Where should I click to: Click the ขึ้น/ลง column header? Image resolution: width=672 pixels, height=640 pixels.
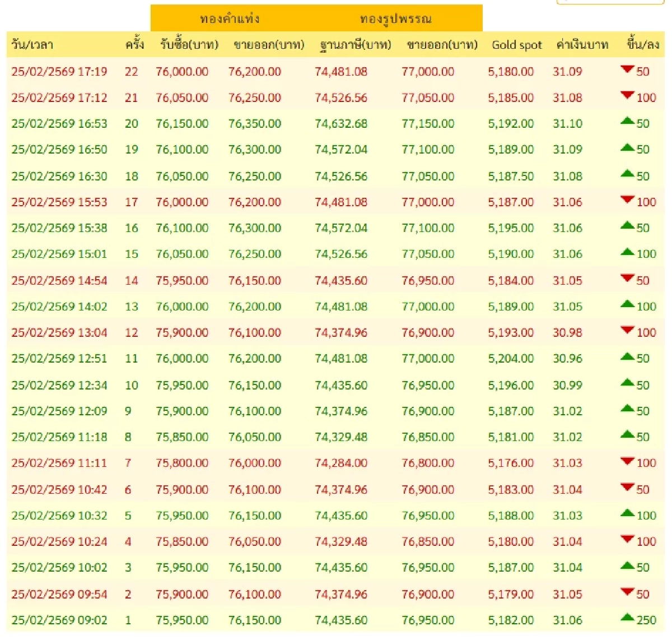642,45
